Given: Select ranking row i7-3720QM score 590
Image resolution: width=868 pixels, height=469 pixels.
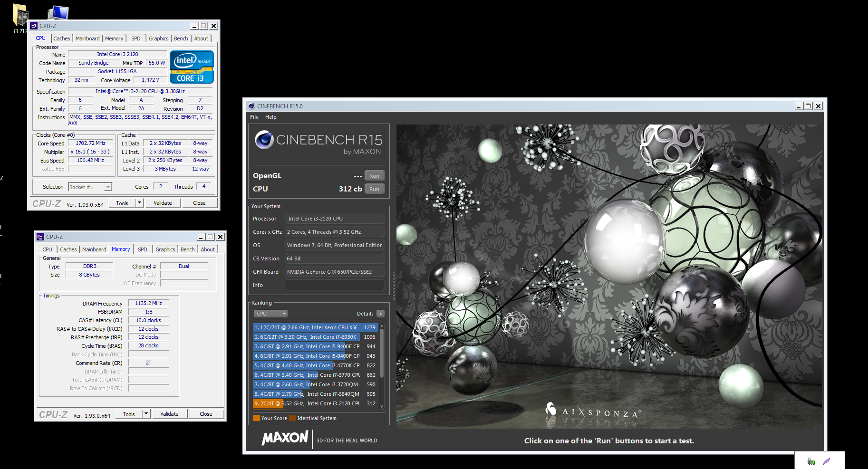Looking at the screenshot, I should (x=316, y=384).
